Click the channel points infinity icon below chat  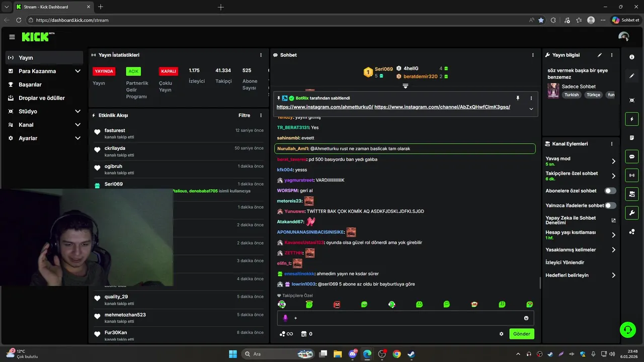click(286, 334)
